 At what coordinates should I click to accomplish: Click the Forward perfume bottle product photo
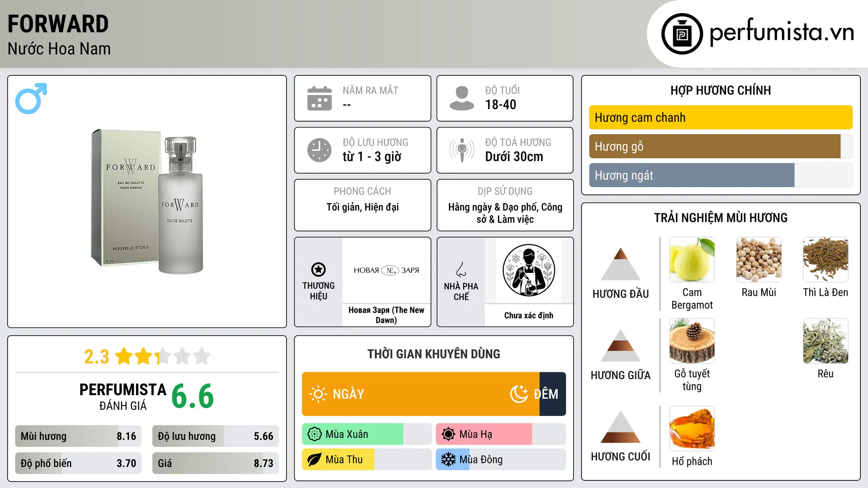point(147,201)
